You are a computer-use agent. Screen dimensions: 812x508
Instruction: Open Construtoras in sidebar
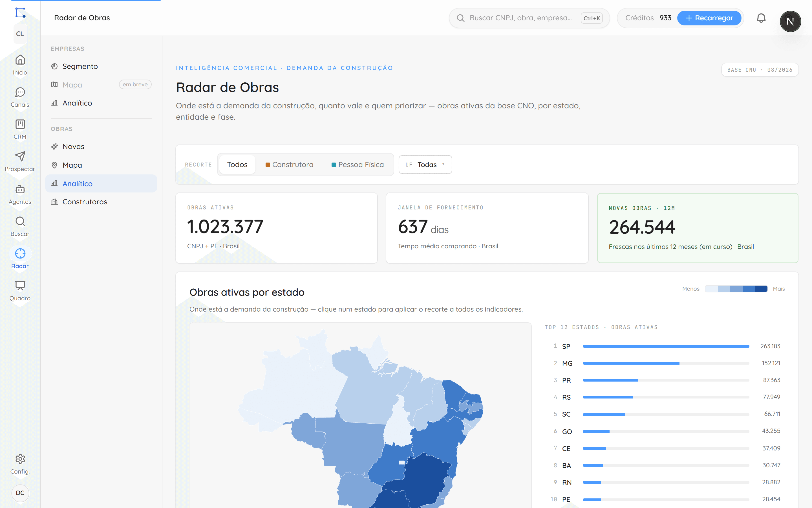[101, 202]
